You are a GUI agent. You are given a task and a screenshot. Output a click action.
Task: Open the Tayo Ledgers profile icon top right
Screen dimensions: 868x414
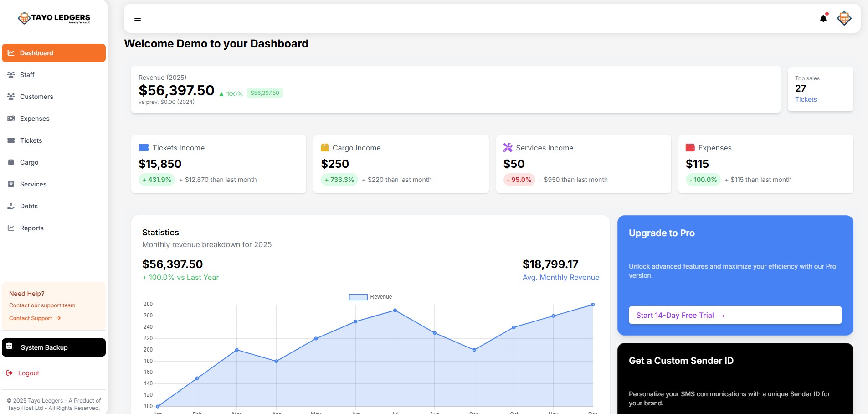coord(844,18)
